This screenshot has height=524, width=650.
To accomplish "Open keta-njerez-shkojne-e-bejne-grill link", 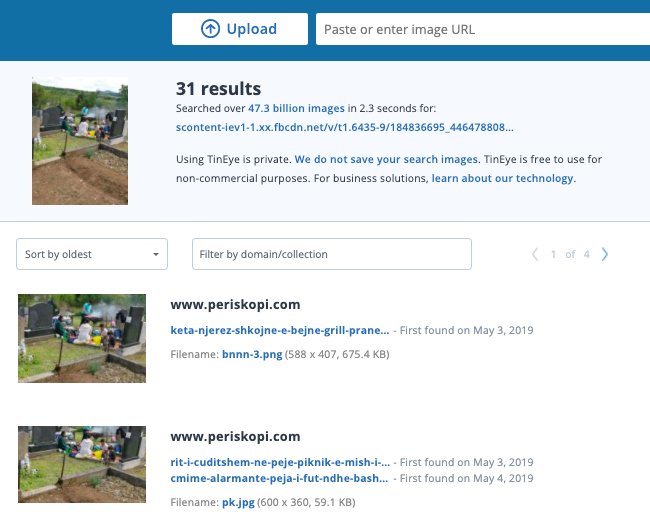I will (x=280, y=330).
